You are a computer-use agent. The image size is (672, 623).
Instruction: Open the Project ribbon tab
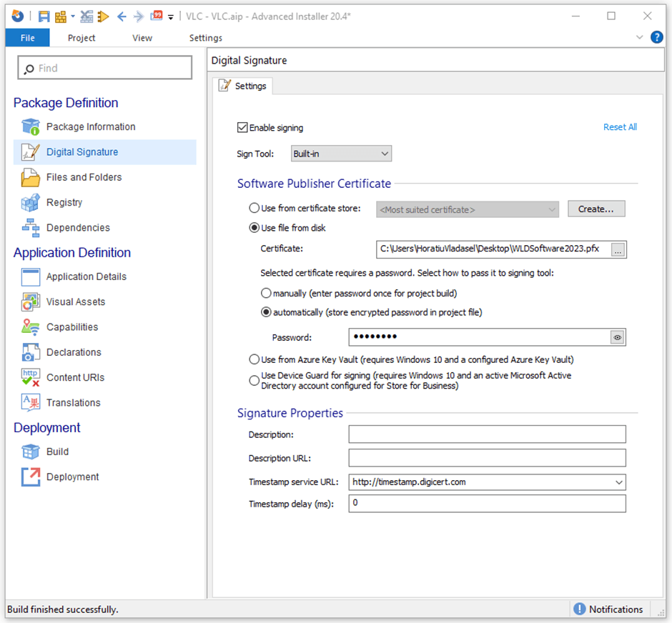pos(81,38)
